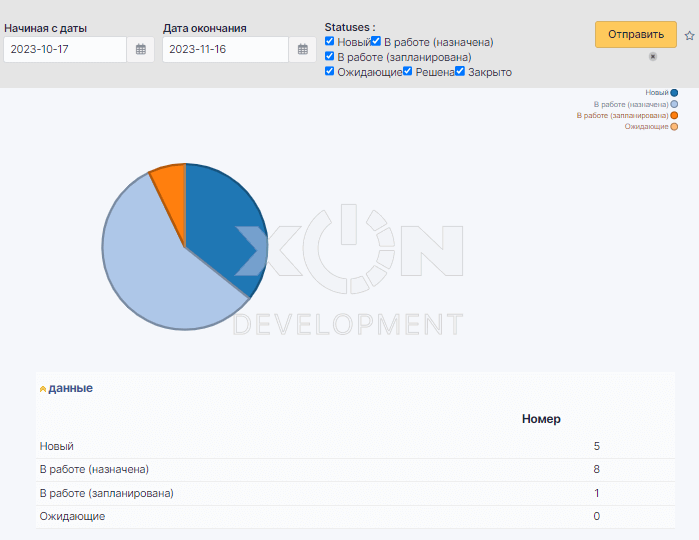Image resolution: width=699 pixels, height=540 pixels.
Task: Open calendar picker for the start date
Action: click(141, 49)
